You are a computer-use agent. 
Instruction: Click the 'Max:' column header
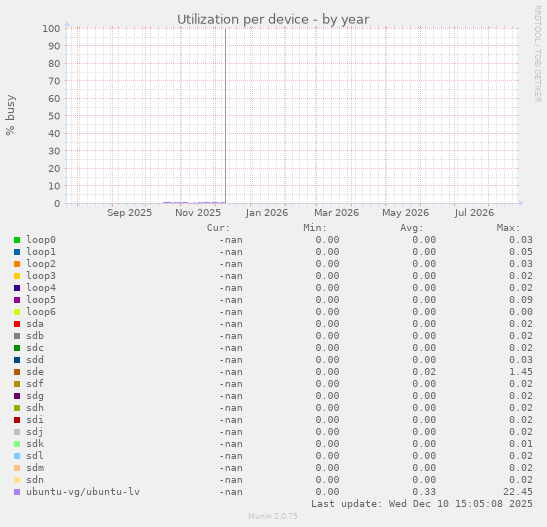508,228
